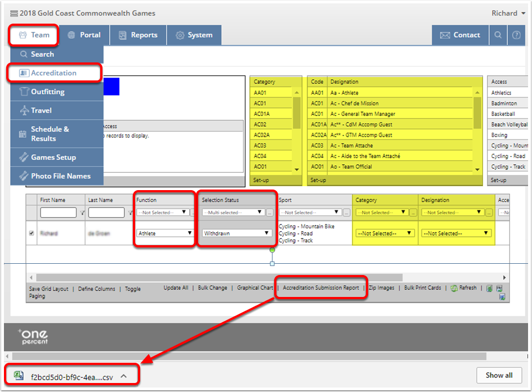
Task: Click Accreditation Submission Report link
Action: 321,287
